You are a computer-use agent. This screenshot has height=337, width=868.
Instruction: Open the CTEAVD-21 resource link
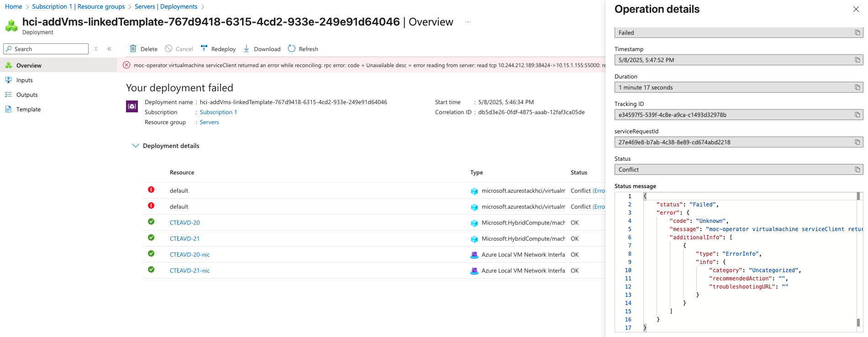click(x=185, y=239)
